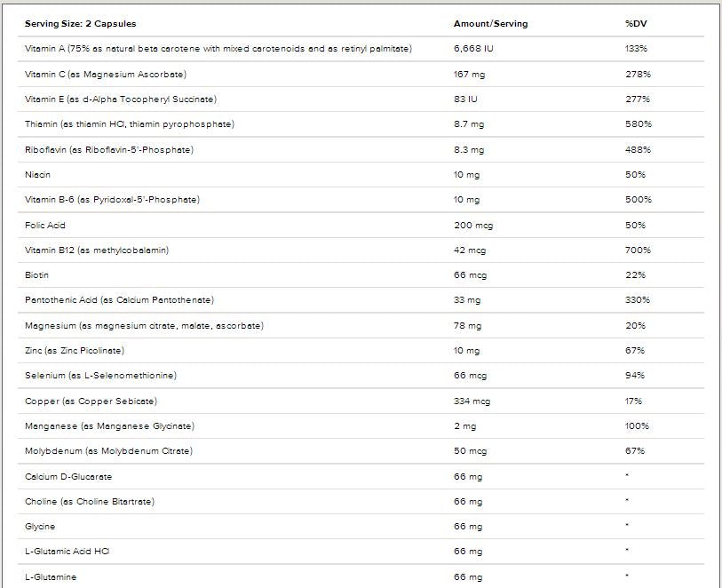Select the Zinc (as Zinc Picolinate) label

pyautogui.click(x=75, y=351)
